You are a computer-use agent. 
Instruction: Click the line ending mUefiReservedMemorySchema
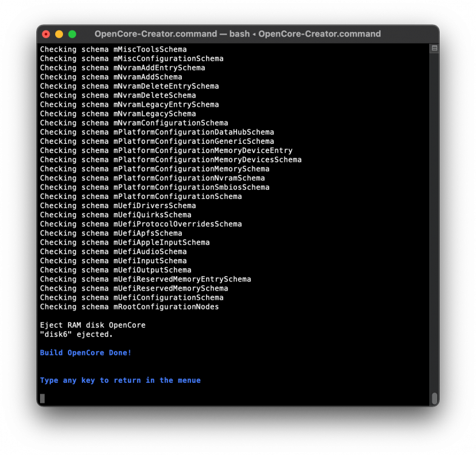[134, 288]
